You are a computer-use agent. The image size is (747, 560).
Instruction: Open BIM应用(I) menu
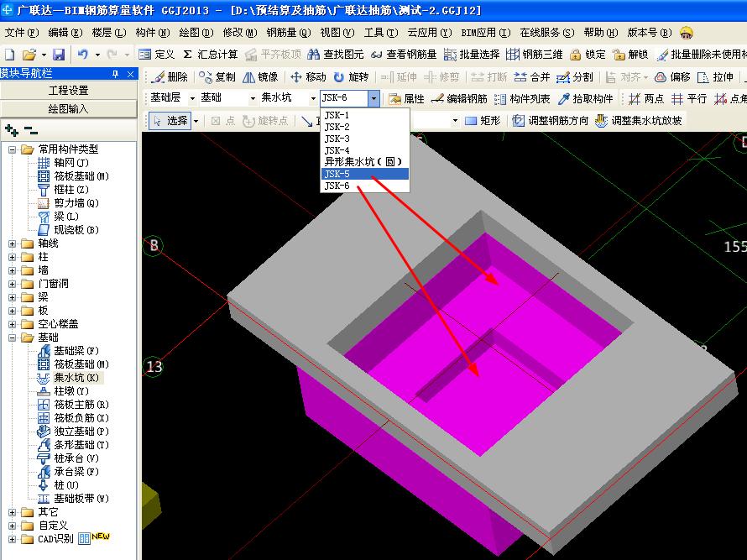(485, 33)
